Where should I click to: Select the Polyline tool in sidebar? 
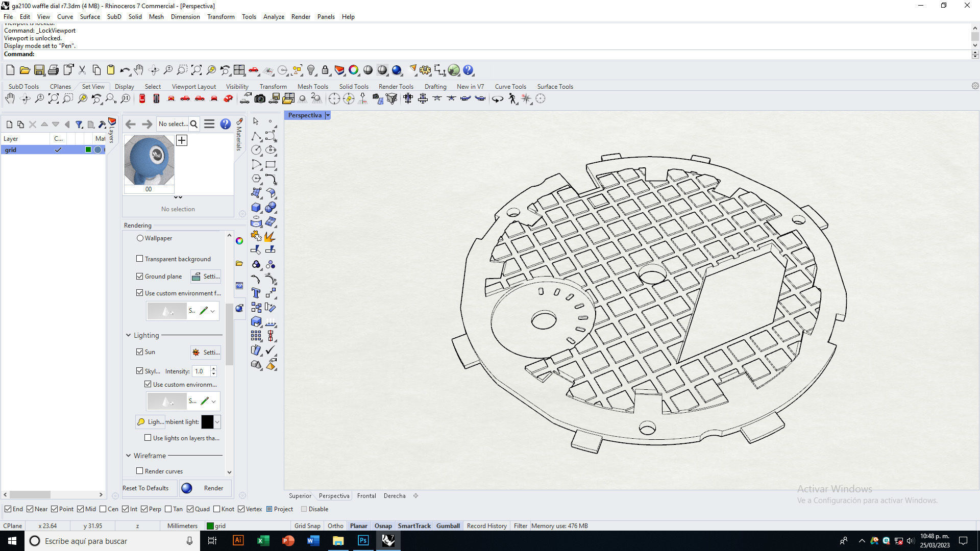click(x=256, y=136)
